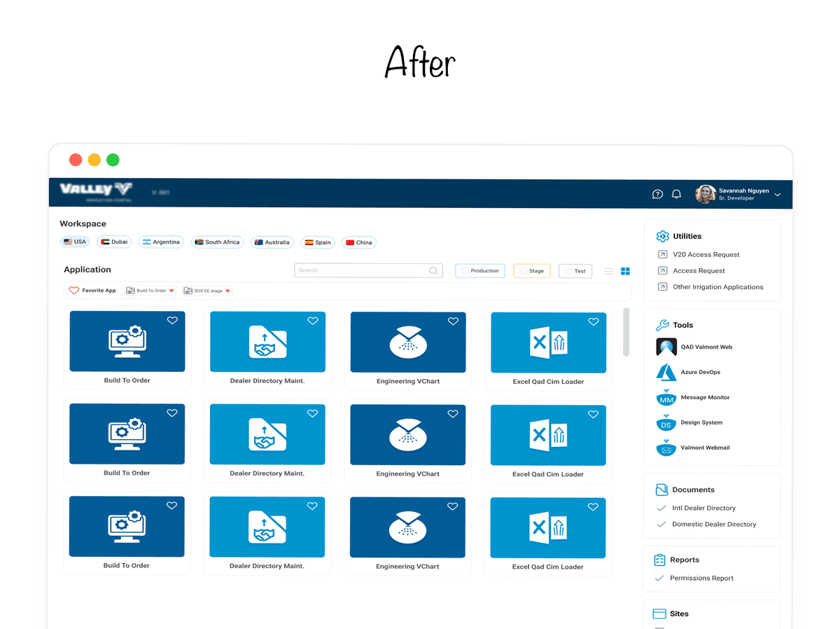Open top-row Excel Qad Cim Loader card
The width and height of the screenshot is (840, 629).
coord(548,348)
